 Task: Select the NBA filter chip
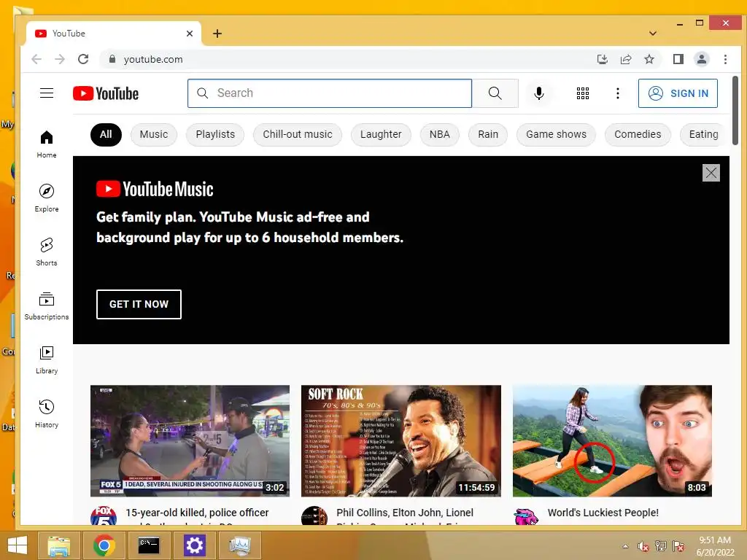(440, 135)
